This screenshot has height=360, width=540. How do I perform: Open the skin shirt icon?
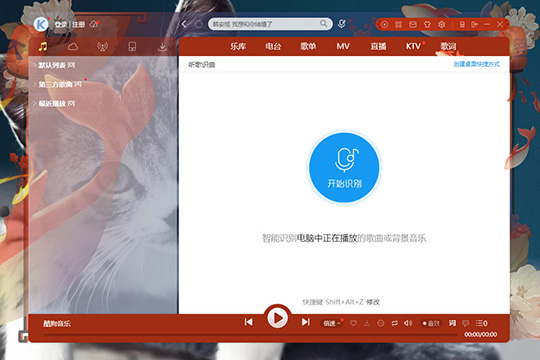[427, 24]
